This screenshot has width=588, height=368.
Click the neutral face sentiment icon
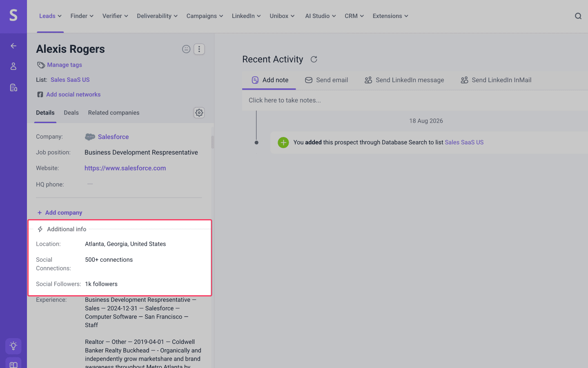click(x=186, y=49)
